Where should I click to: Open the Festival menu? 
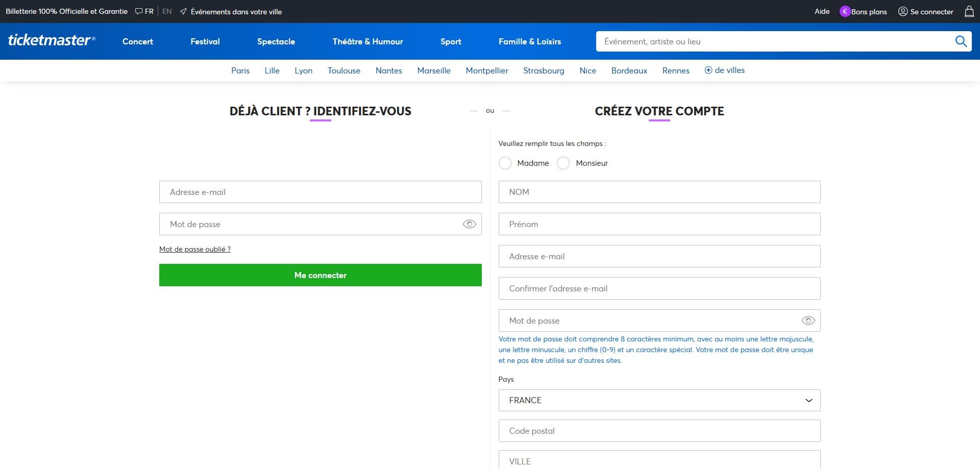click(x=205, y=41)
